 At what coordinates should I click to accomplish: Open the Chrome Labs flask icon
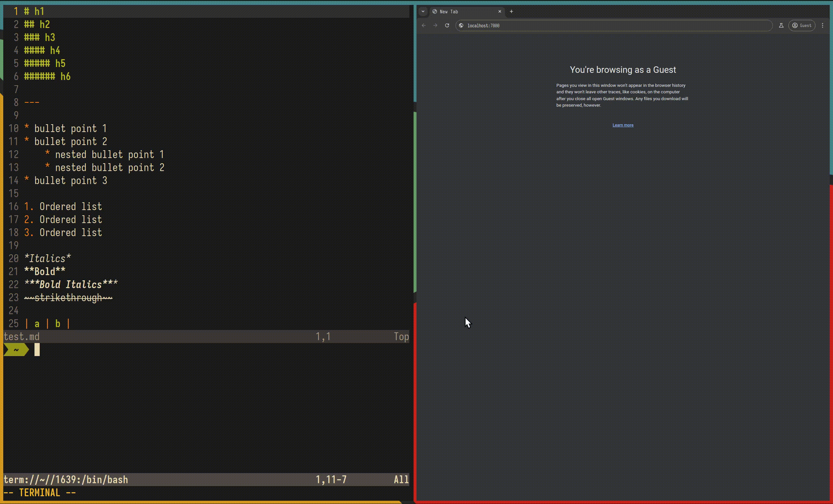click(x=781, y=25)
